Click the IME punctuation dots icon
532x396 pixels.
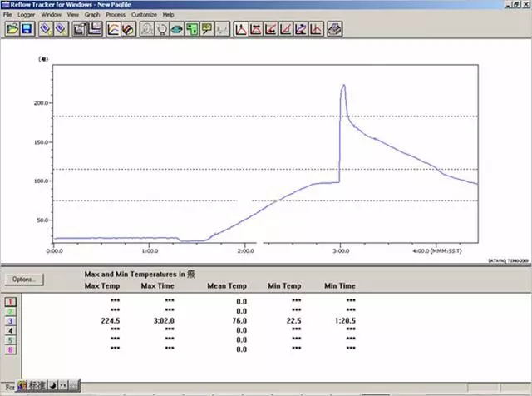coord(63,385)
